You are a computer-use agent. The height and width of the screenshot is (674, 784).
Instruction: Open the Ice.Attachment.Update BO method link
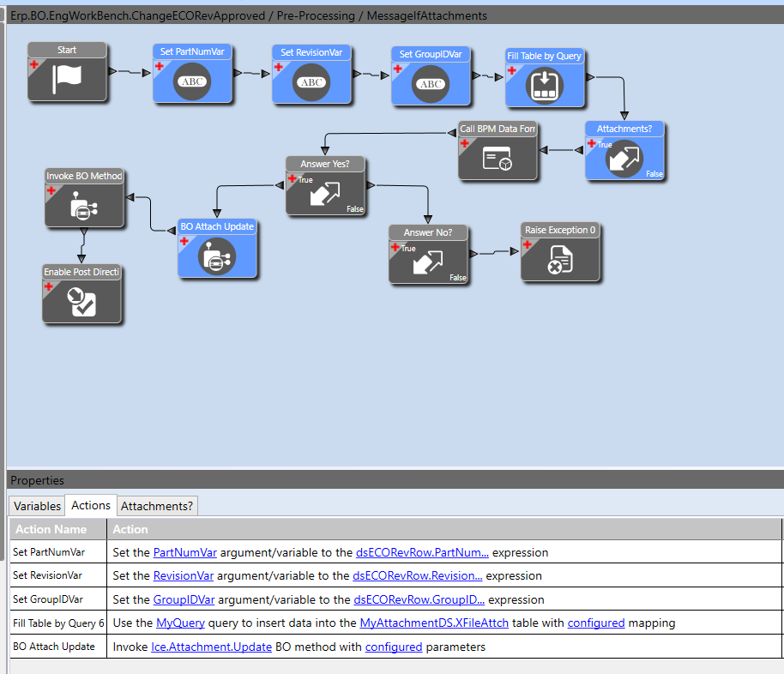tap(212, 647)
